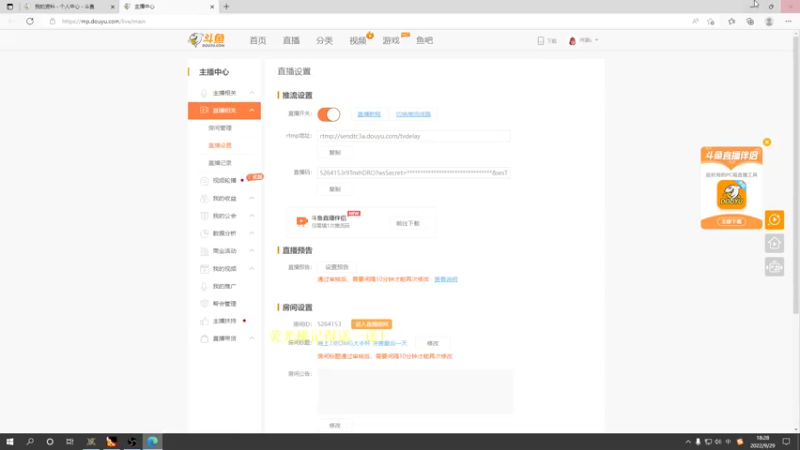Click the 我的收益 icon in sidebar

[204, 198]
